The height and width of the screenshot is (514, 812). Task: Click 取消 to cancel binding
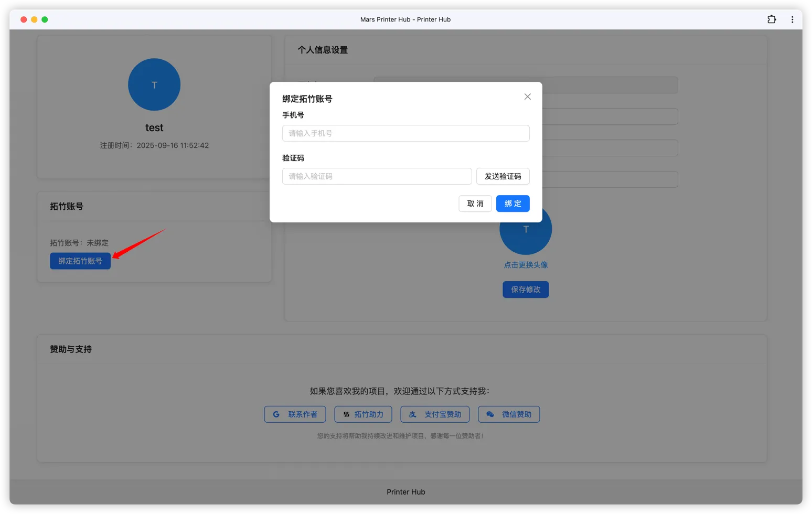click(x=475, y=204)
